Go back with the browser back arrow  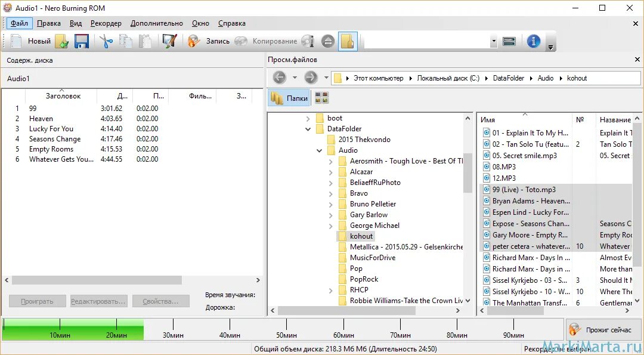[279, 77]
